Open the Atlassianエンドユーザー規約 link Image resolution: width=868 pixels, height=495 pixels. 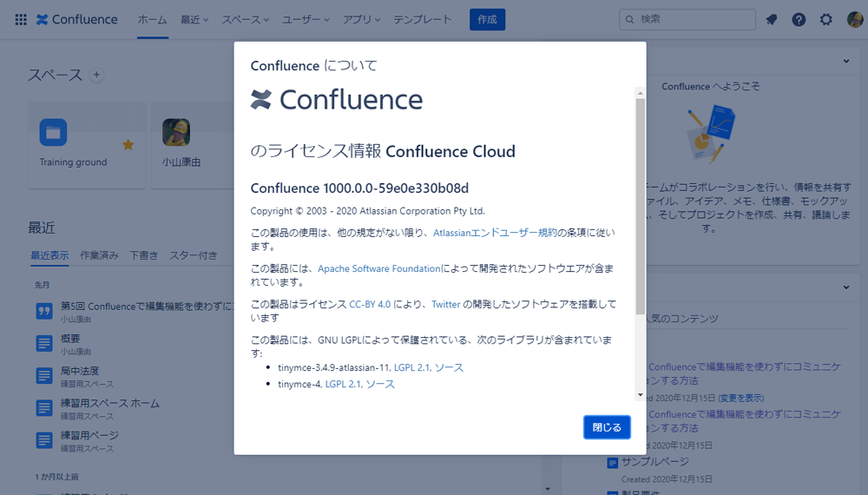click(495, 233)
